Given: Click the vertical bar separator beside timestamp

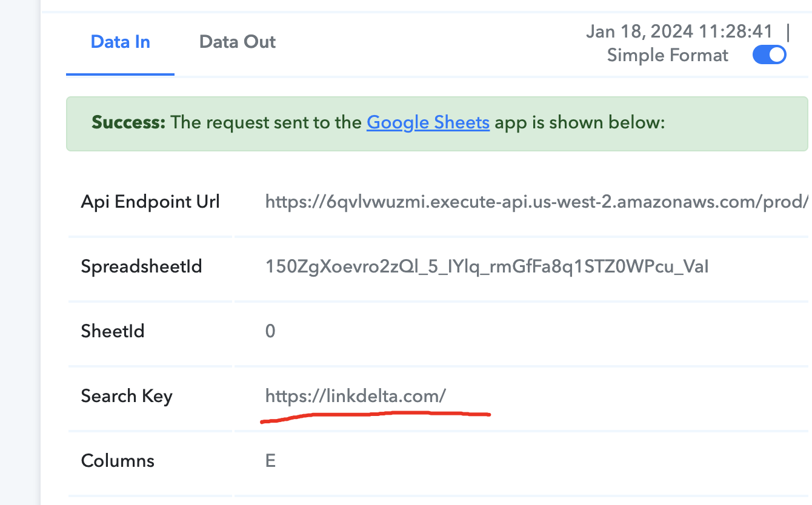Looking at the screenshot, I should [788, 31].
